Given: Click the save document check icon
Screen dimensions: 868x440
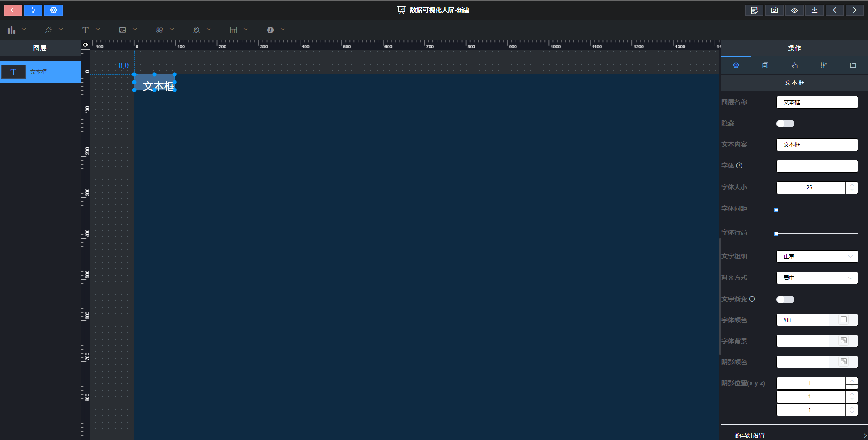Looking at the screenshot, I should tap(754, 10).
